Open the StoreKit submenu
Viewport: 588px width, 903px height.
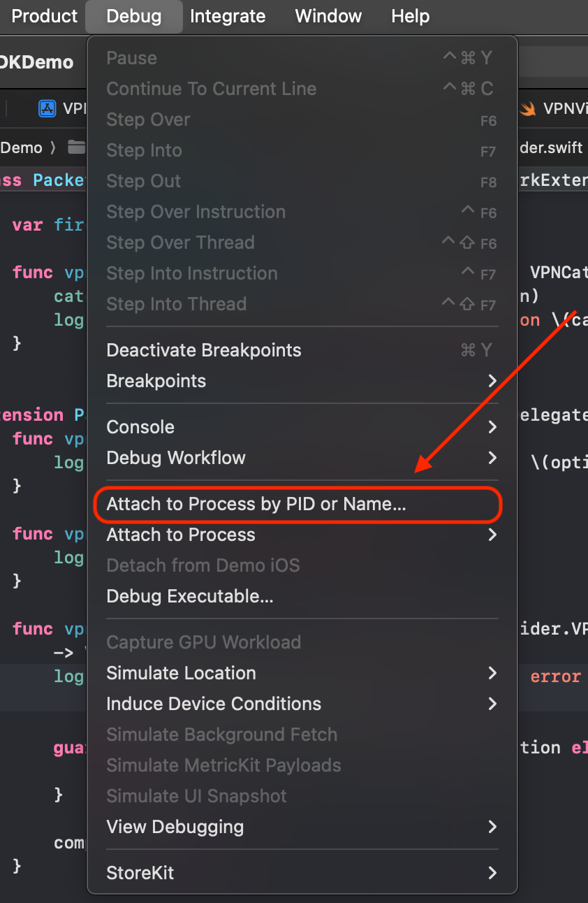pos(302,873)
